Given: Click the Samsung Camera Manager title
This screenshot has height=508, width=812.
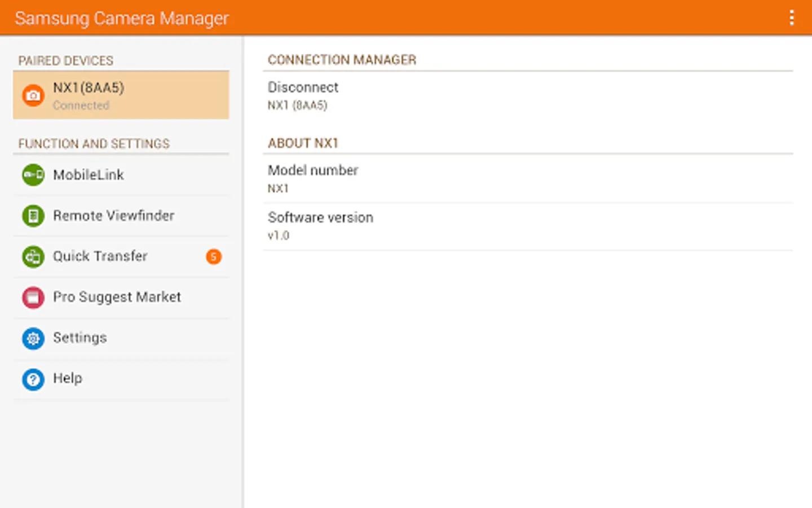Looking at the screenshot, I should [122, 18].
